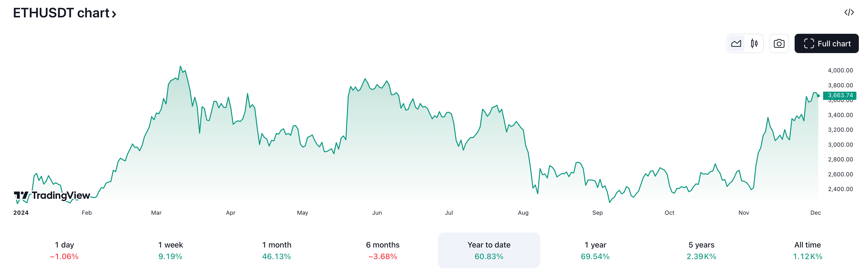The image size is (868, 275).
Task: Switch to area chart view
Action: [x=736, y=43]
